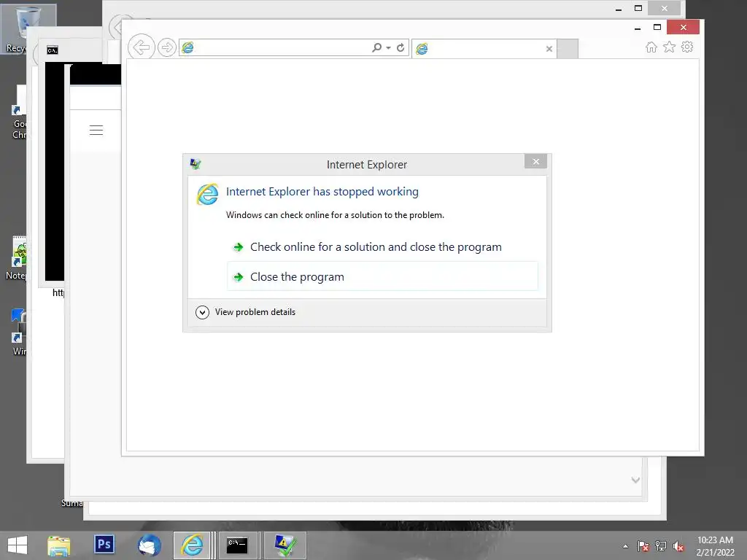The height and width of the screenshot is (560, 747).
Task: Click the command prompt icon in the background window
Action: pyautogui.click(x=53, y=50)
